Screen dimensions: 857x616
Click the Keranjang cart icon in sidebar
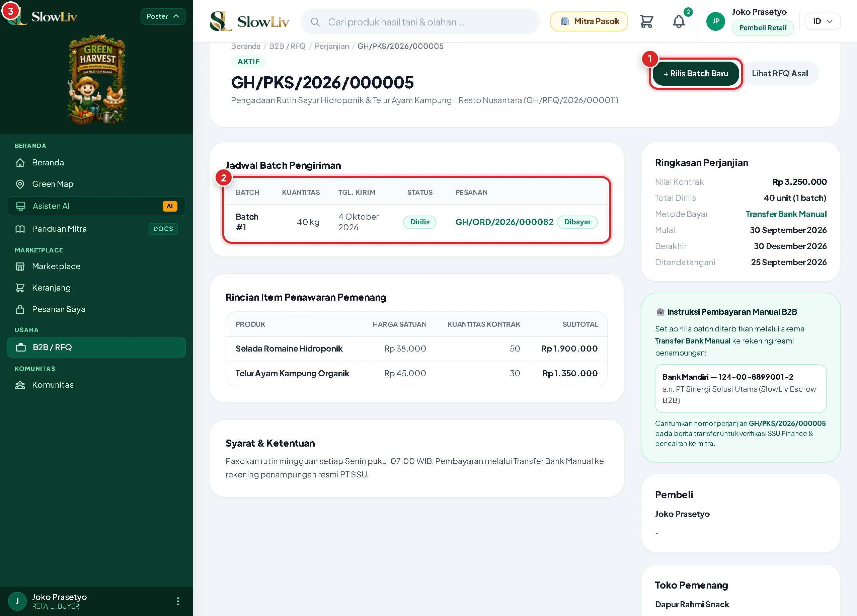tap(20, 288)
